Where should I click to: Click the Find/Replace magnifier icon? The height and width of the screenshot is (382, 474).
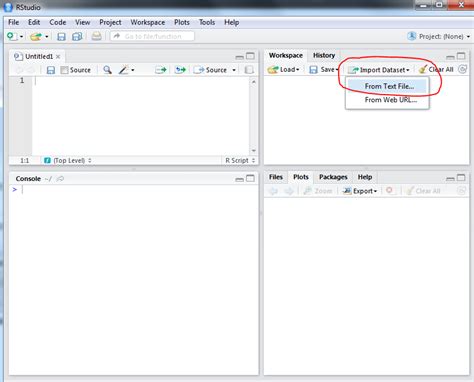[x=107, y=70]
